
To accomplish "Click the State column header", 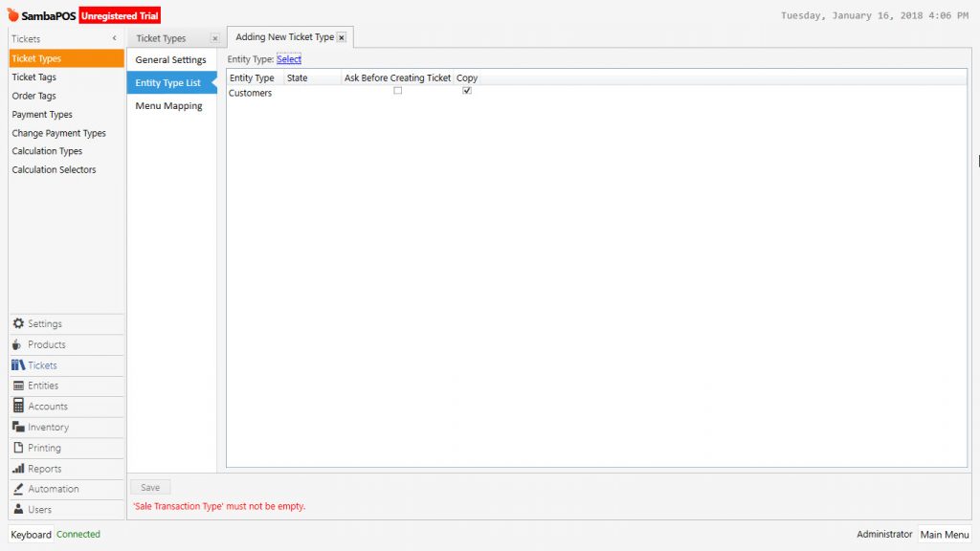I will click(313, 77).
